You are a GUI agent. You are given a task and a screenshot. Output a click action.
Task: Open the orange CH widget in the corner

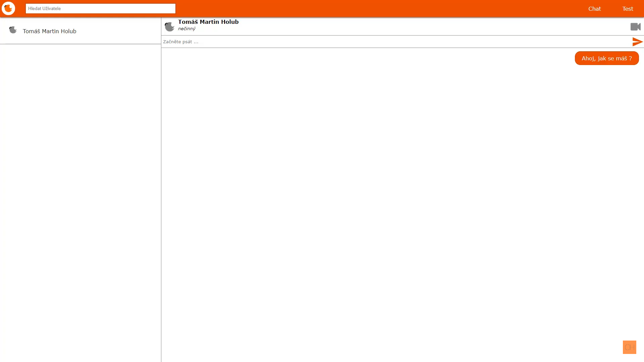coord(629,347)
